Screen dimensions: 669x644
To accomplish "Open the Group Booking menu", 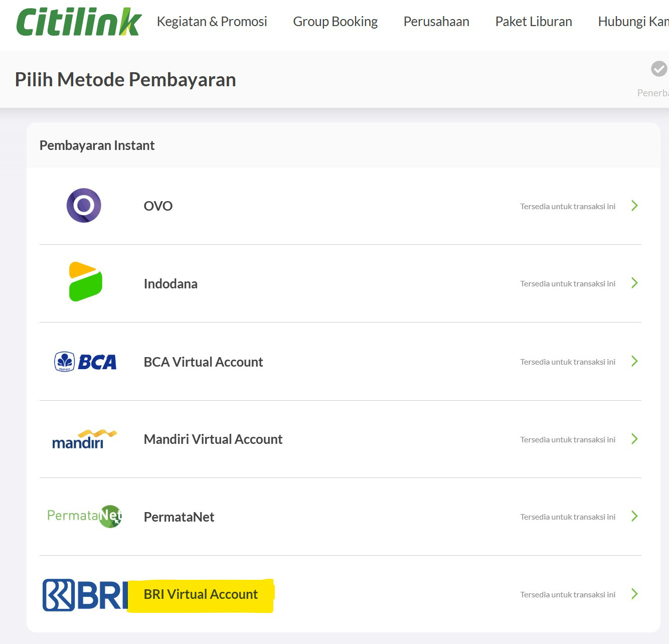I will click(335, 22).
